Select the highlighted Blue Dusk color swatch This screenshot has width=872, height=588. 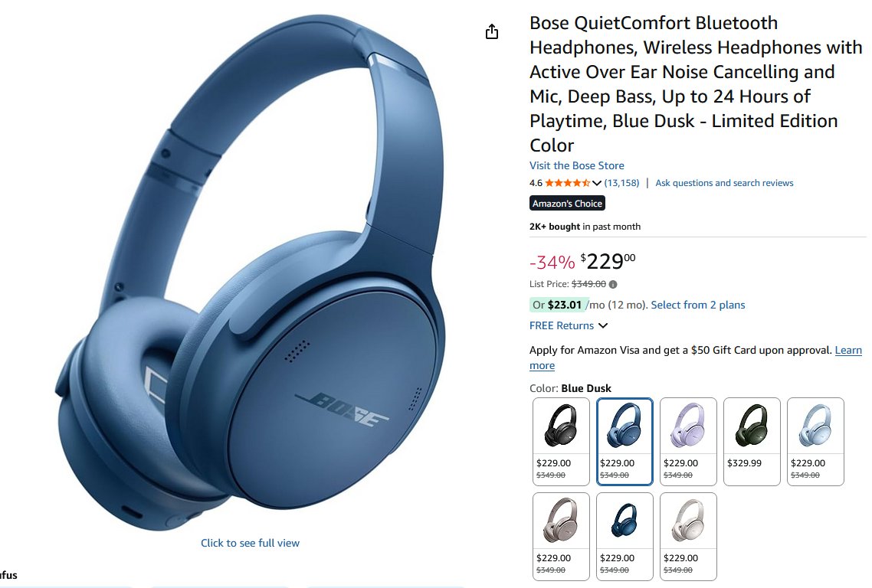pos(624,441)
